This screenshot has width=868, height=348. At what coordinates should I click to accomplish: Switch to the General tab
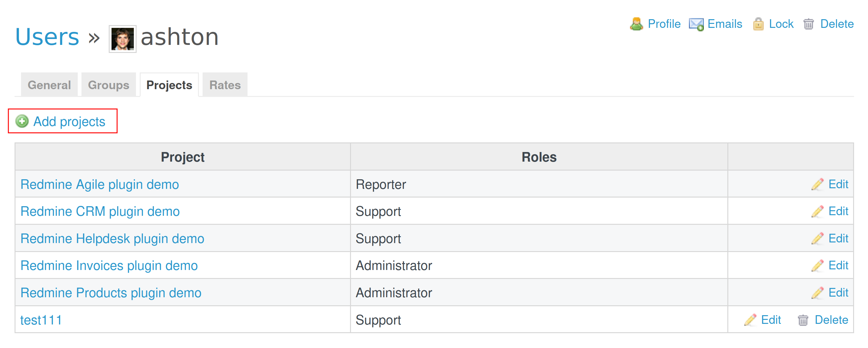(49, 85)
